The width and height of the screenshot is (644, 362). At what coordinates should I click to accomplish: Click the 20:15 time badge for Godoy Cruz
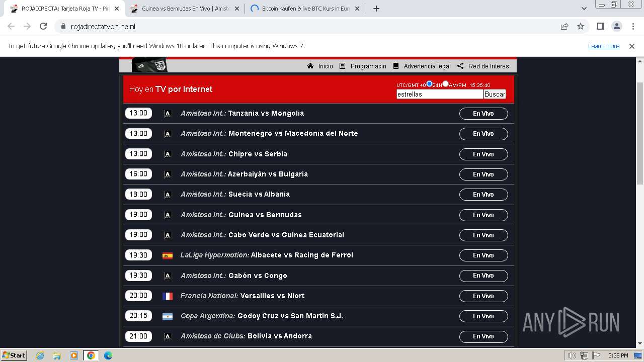pyautogui.click(x=138, y=316)
